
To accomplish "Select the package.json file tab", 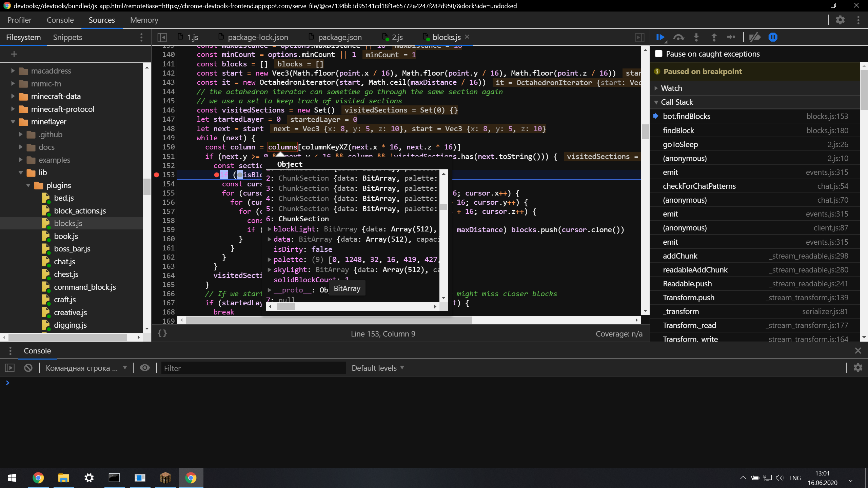I will (x=340, y=37).
